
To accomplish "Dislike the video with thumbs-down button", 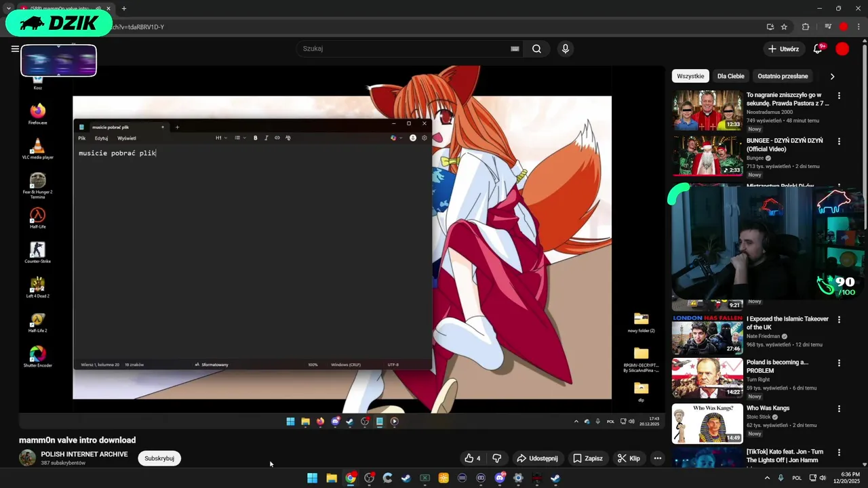I will coord(496,458).
